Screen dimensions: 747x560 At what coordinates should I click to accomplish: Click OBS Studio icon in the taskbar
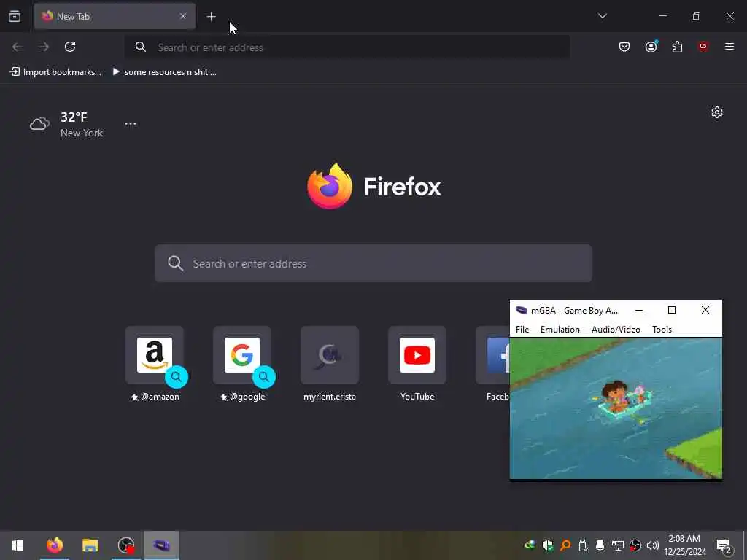[126, 545]
